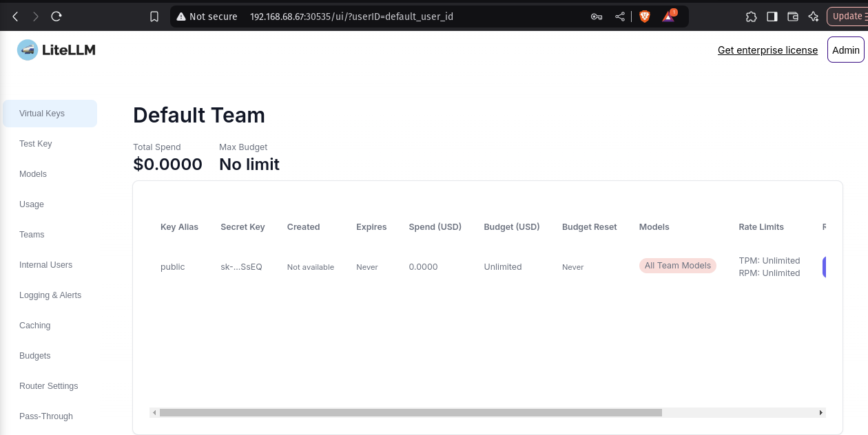Viewport: 868px width, 435px height.
Task: Select Teams in the sidebar
Action: [32, 235]
